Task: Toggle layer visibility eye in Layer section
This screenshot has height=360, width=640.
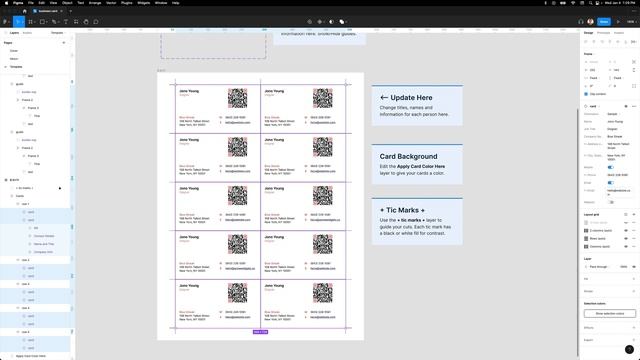Action: (634, 267)
